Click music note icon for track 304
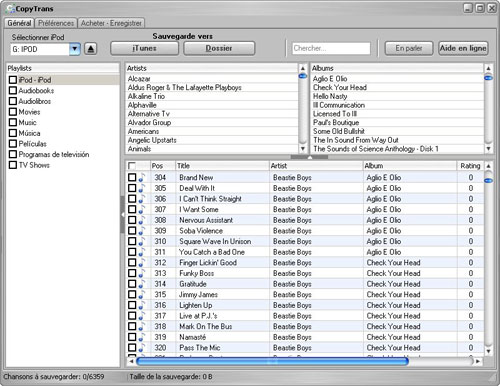500x386 pixels. click(x=142, y=178)
